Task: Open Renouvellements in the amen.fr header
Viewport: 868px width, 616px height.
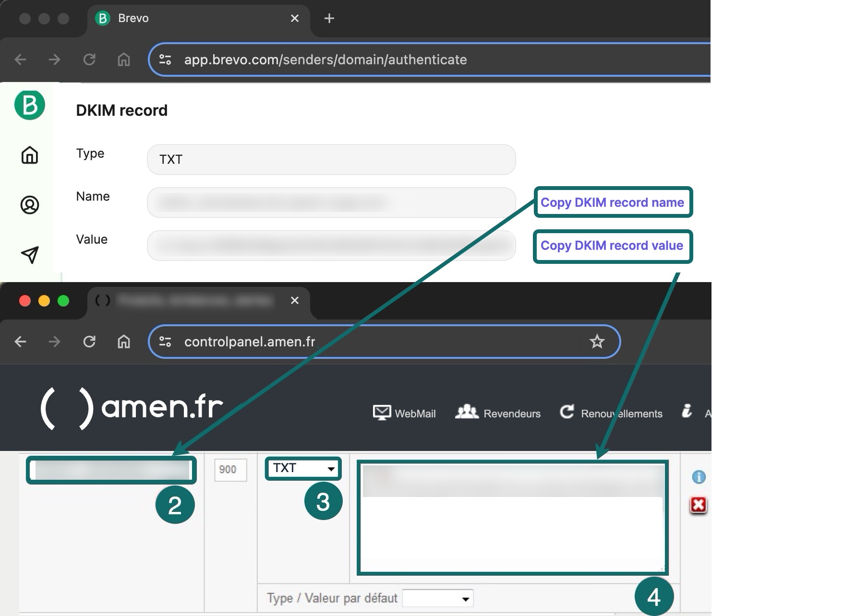Action: [611, 413]
